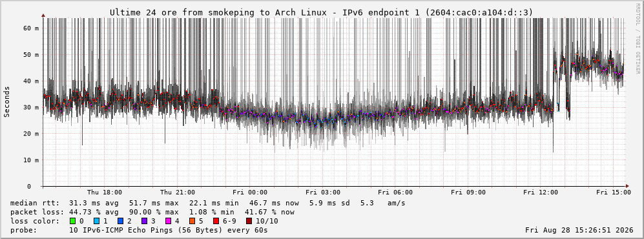Click the RRDTOOL / TOBI OETIKER watermark
Viewport: 644px width, 239px height.
(x=638, y=39)
